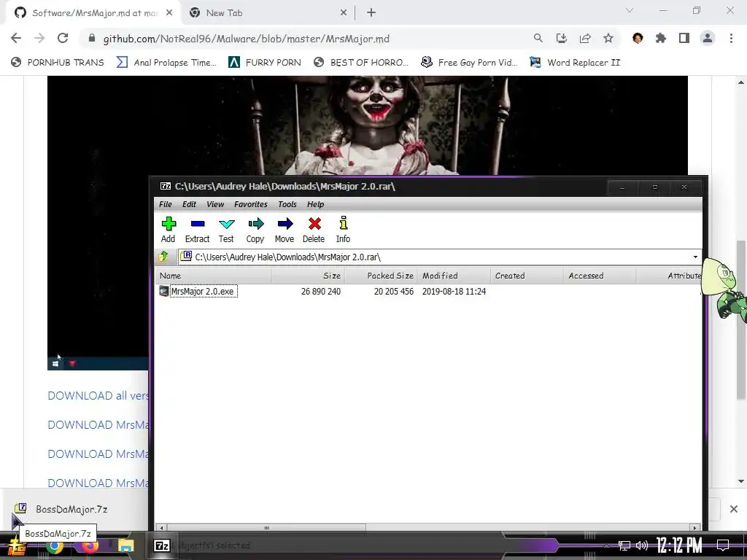Viewport: 747px width, 560px height.
Task: Open the notification center icon
Action: 723,545
